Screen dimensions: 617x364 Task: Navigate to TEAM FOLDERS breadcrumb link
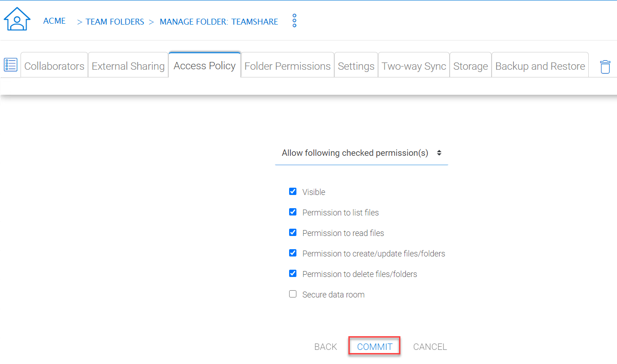(115, 21)
